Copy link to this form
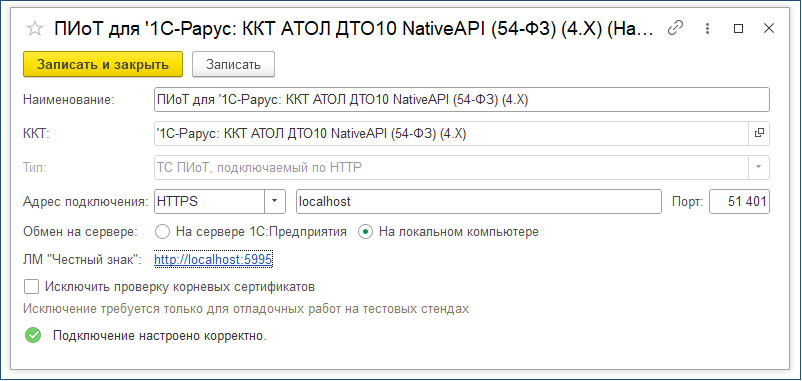The height and width of the screenshot is (381, 802). tap(676, 29)
